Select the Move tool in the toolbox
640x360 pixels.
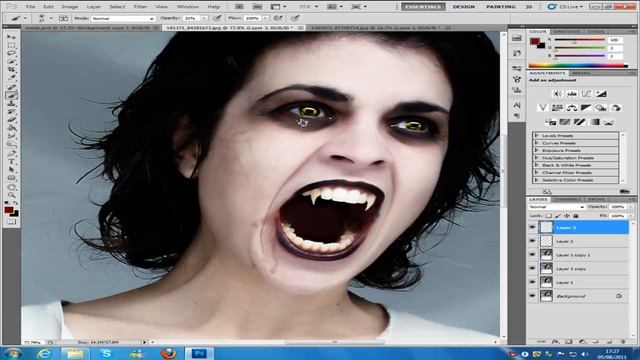coord(11,37)
